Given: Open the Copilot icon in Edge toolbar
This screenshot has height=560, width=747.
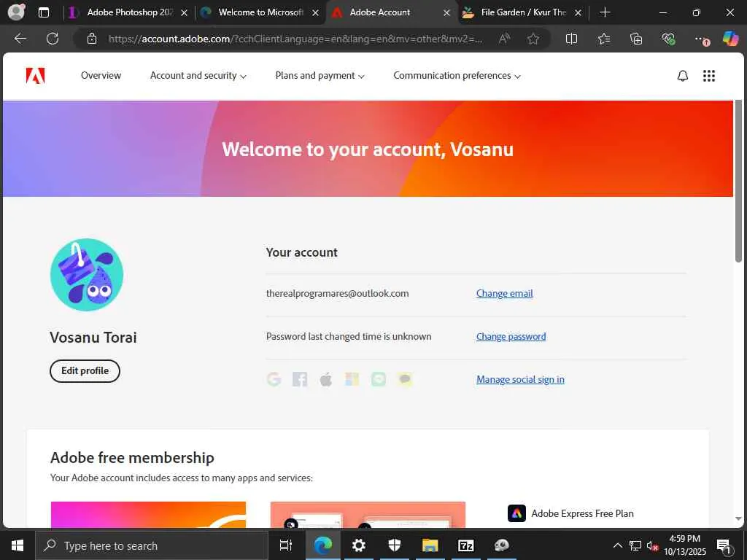Looking at the screenshot, I should 730,39.
